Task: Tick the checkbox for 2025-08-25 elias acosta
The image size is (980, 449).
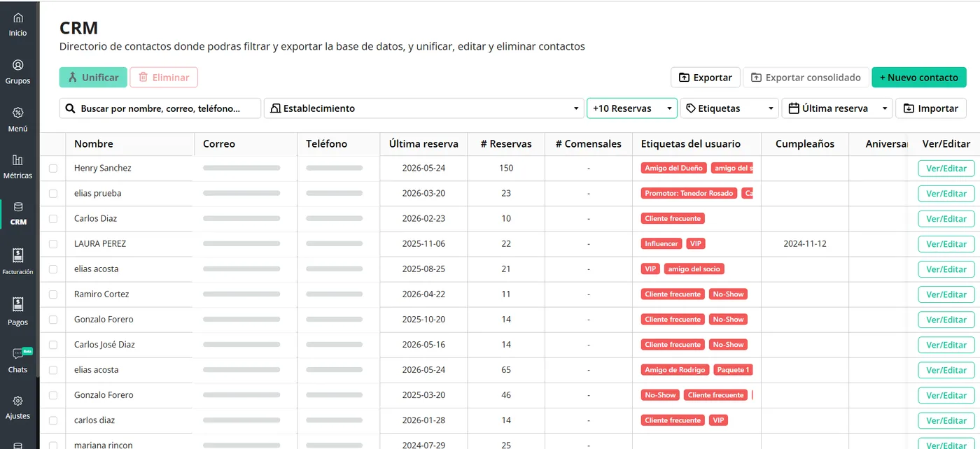Action: 53,269
